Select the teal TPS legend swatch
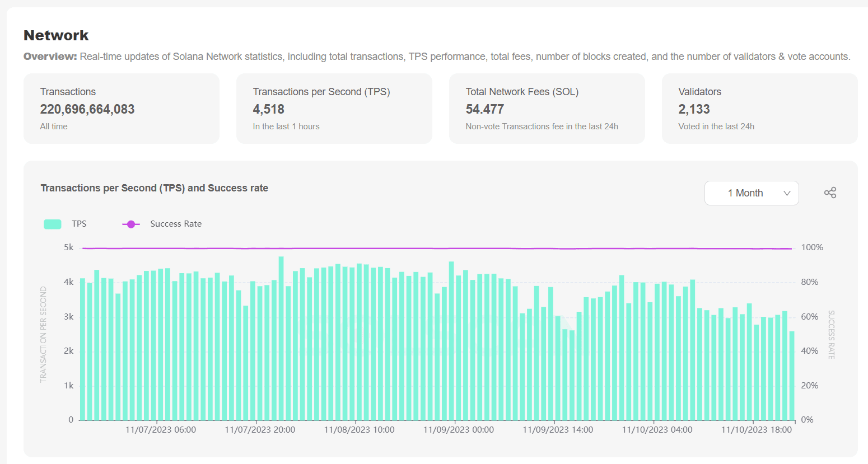 52,223
